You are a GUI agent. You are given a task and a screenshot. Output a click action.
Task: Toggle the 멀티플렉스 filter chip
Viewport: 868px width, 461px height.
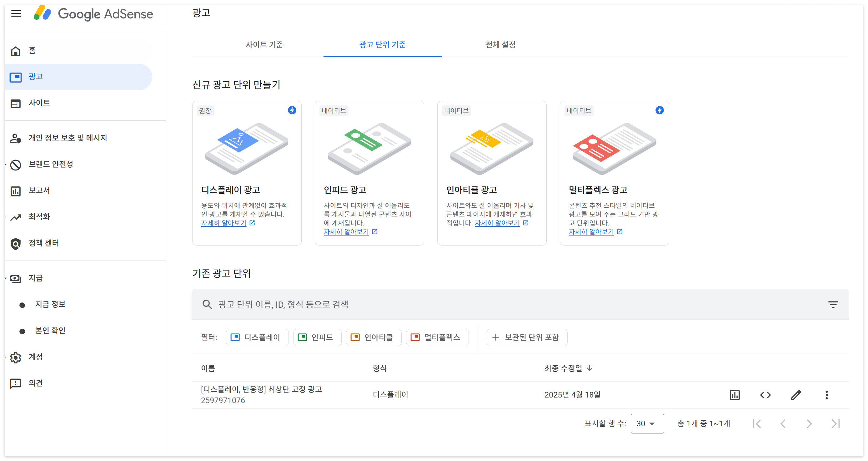click(437, 337)
